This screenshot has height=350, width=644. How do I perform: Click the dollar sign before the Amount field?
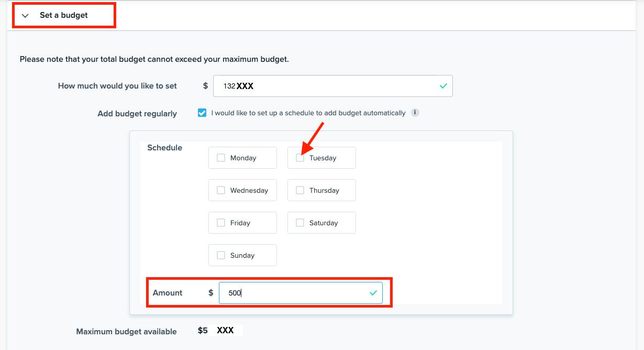[x=210, y=293]
